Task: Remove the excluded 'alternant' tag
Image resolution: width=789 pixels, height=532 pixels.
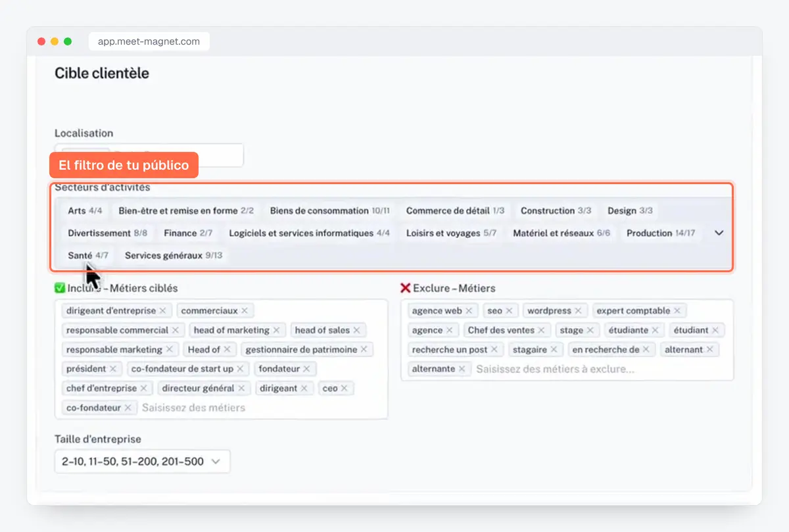Action: [x=709, y=349]
